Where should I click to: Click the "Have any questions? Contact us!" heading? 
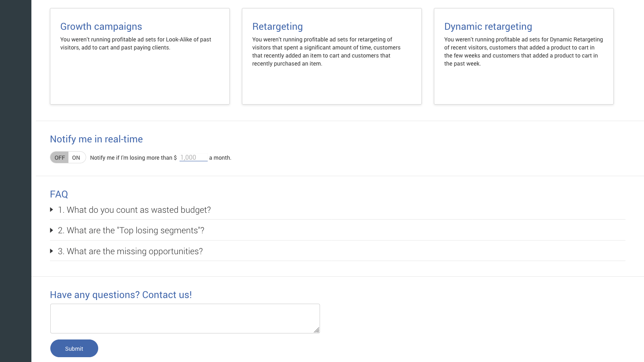121,295
